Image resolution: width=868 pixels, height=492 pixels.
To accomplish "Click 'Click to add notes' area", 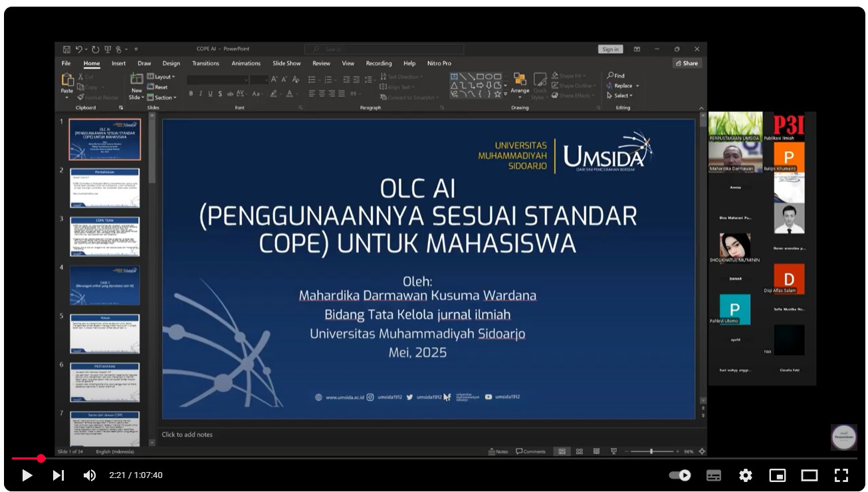I will coord(187,434).
